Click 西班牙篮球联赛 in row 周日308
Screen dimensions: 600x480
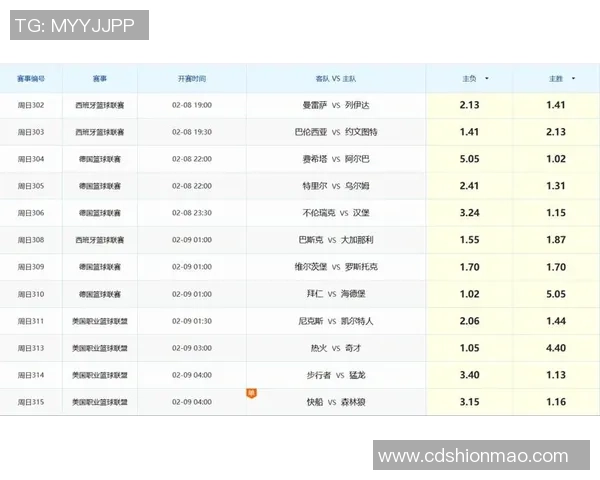pos(100,240)
